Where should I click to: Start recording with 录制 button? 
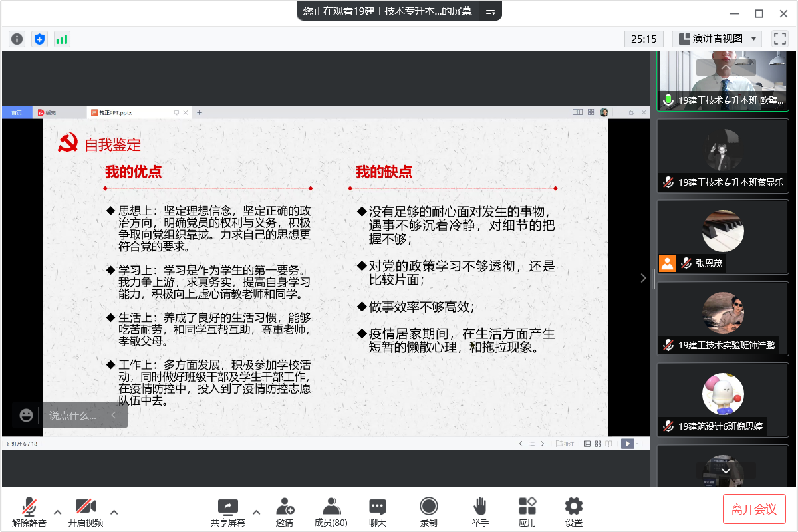[x=429, y=511]
